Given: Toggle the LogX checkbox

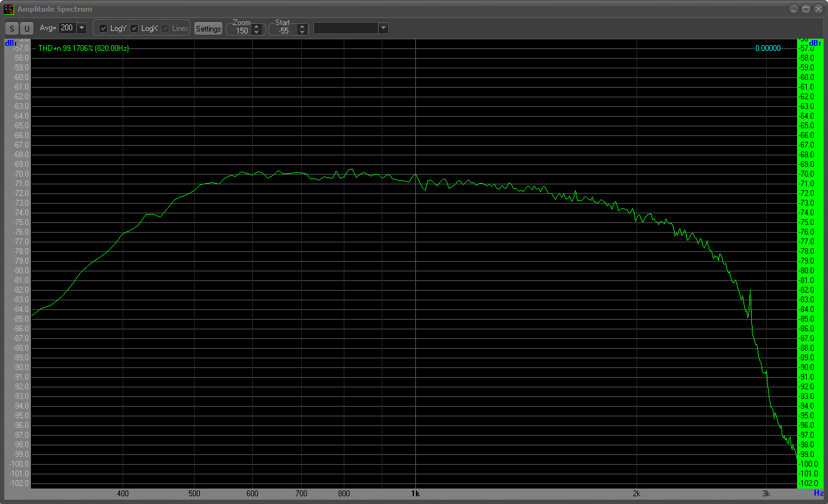Looking at the screenshot, I should click(x=134, y=28).
